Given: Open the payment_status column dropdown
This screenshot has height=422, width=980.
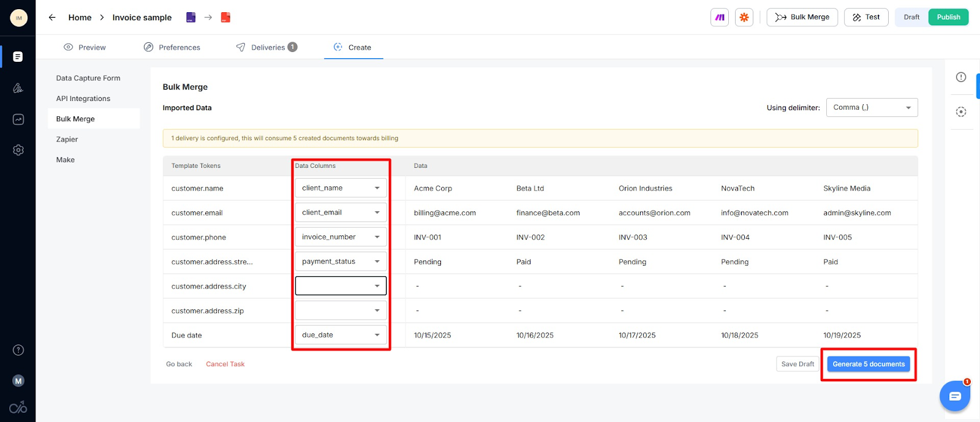Looking at the screenshot, I should (341, 262).
